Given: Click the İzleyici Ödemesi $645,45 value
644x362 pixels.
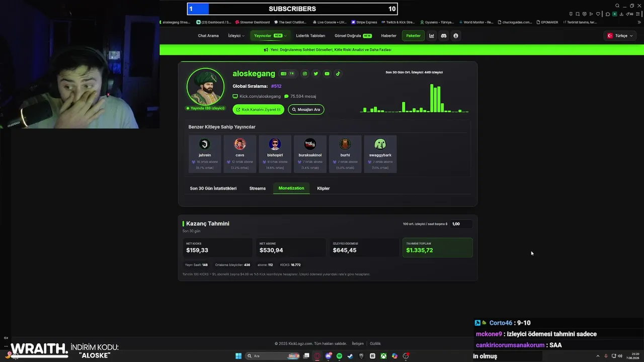Looking at the screenshot, I should [x=345, y=250].
